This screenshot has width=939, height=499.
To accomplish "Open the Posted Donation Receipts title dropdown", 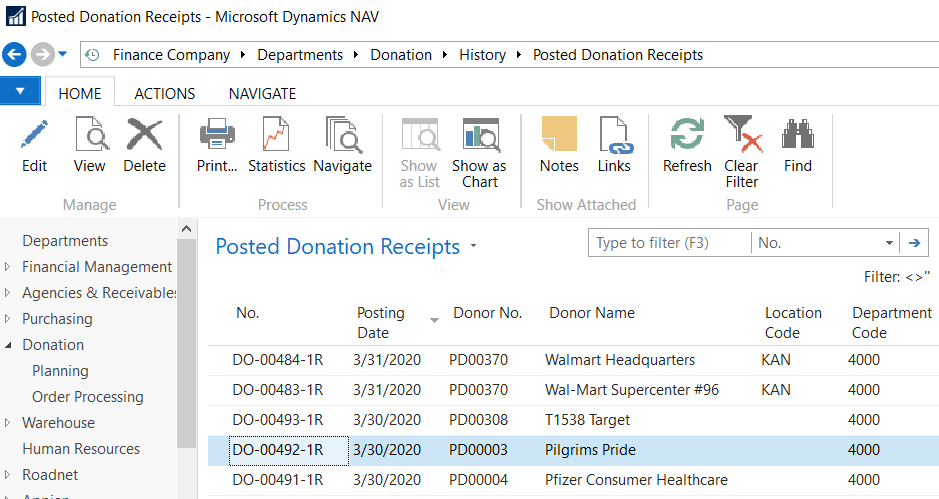I will pyautogui.click(x=473, y=246).
